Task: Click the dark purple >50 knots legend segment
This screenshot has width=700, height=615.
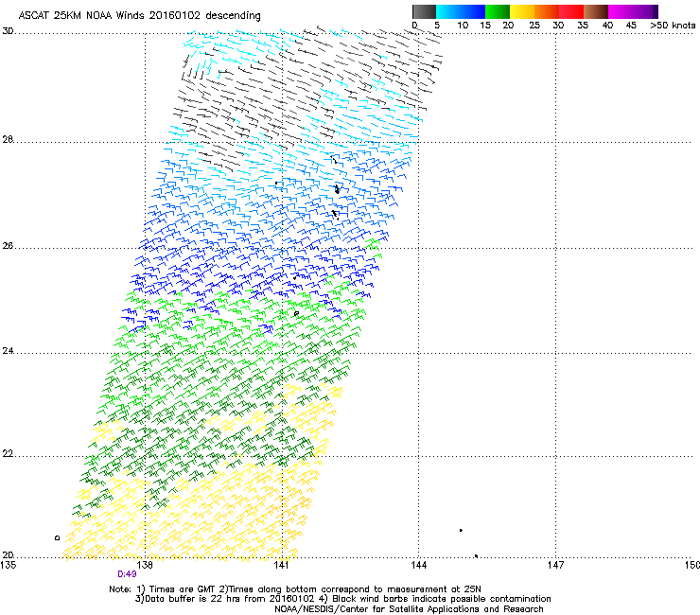Action: point(656,11)
